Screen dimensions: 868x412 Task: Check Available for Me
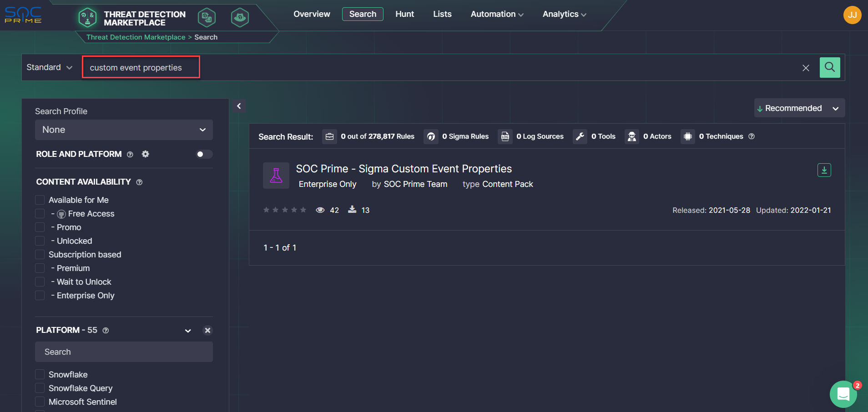40,200
